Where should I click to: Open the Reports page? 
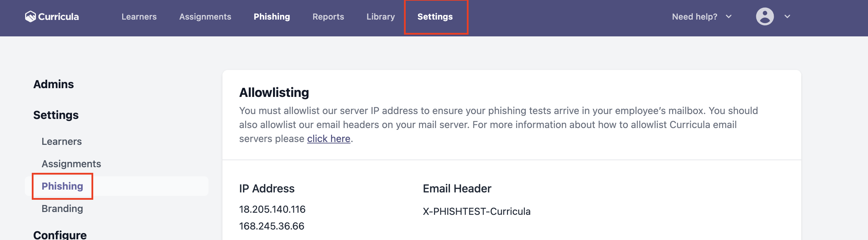pos(328,16)
